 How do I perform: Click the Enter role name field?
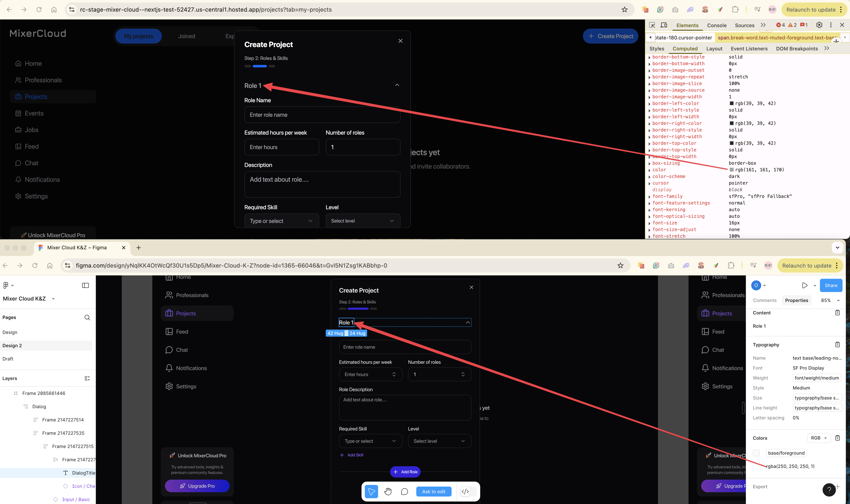[x=322, y=115]
